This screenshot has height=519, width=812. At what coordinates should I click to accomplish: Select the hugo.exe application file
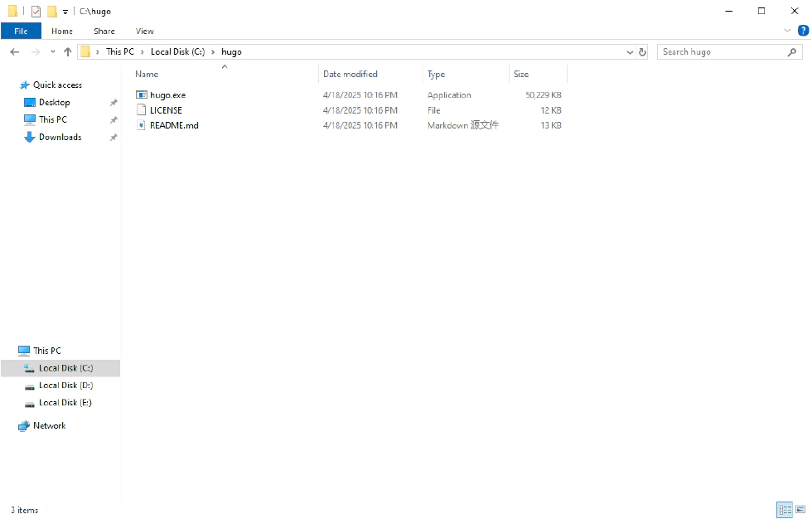167,95
